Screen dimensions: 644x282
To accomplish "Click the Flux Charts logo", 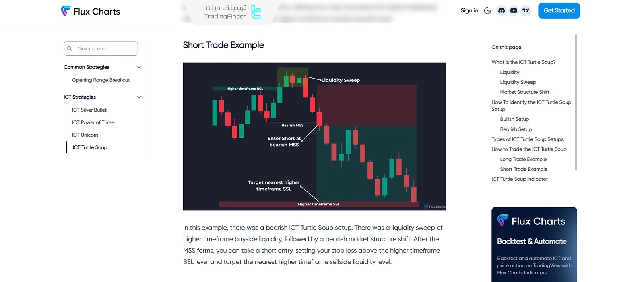I will (91, 11).
